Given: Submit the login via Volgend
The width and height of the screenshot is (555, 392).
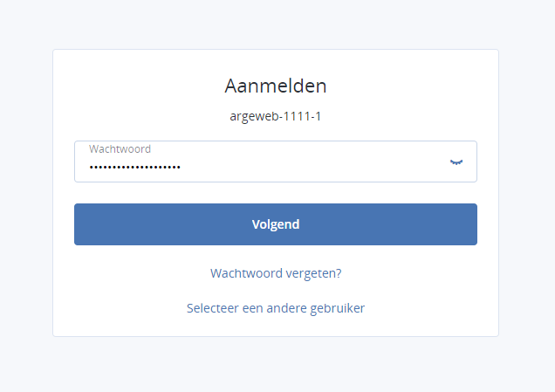Looking at the screenshot, I should tap(276, 224).
